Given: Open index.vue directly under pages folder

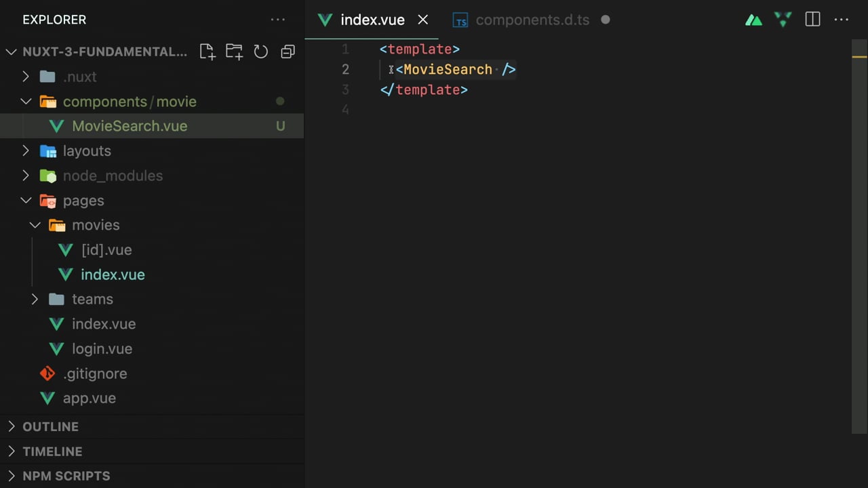Looking at the screenshot, I should coord(104,324).
